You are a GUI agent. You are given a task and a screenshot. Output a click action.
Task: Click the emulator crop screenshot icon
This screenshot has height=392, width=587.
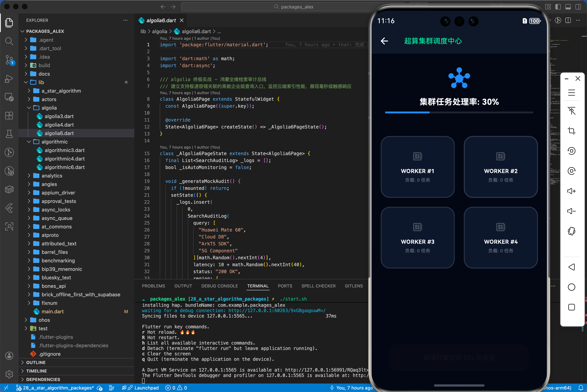coord(572,131)
